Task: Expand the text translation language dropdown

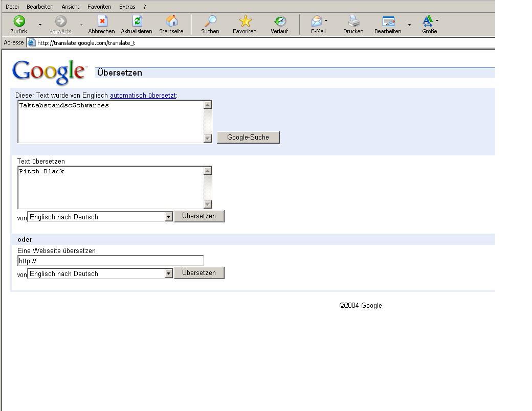Action: [168, 217]
